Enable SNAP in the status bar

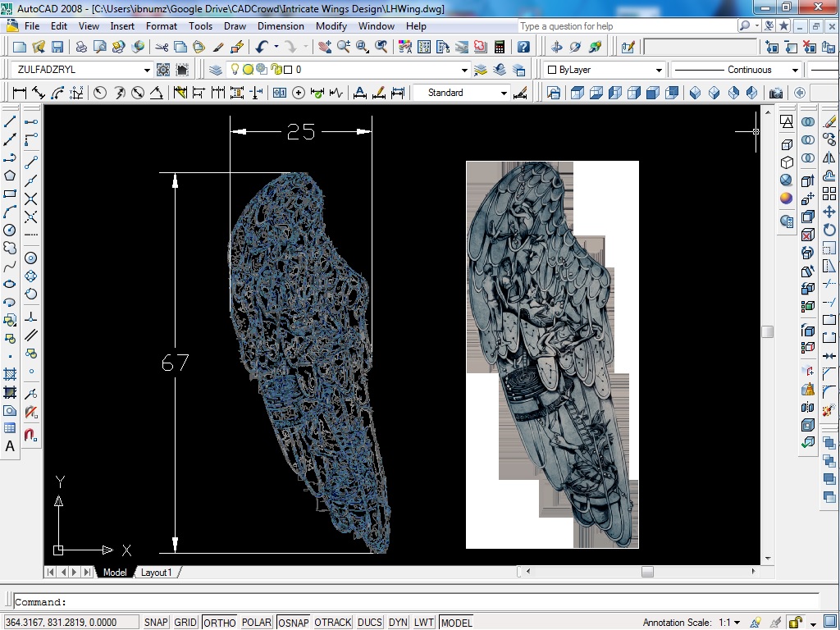click(156, 623)
